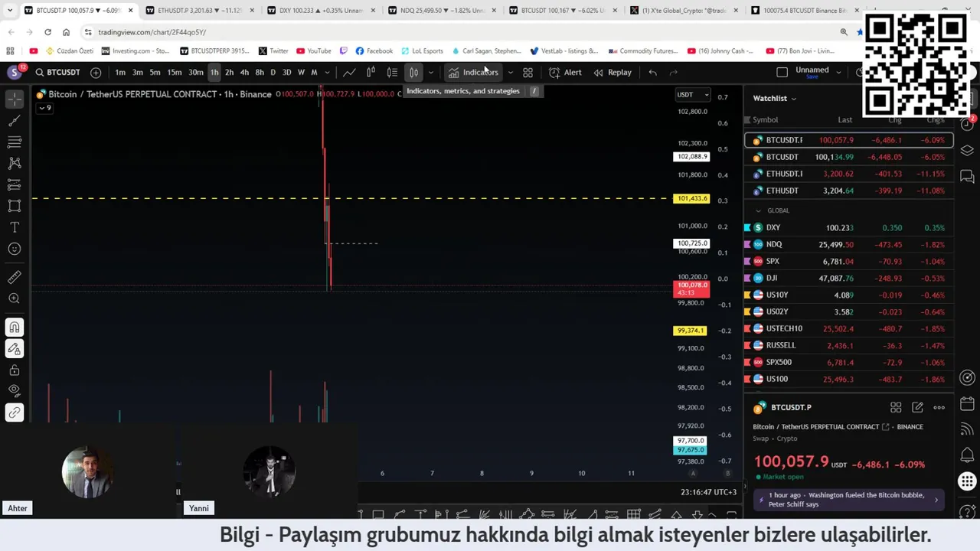The width and height of the screenshot is (980, 551).
Task: Toggle stay in drawing mode
Action: point(14,349)
